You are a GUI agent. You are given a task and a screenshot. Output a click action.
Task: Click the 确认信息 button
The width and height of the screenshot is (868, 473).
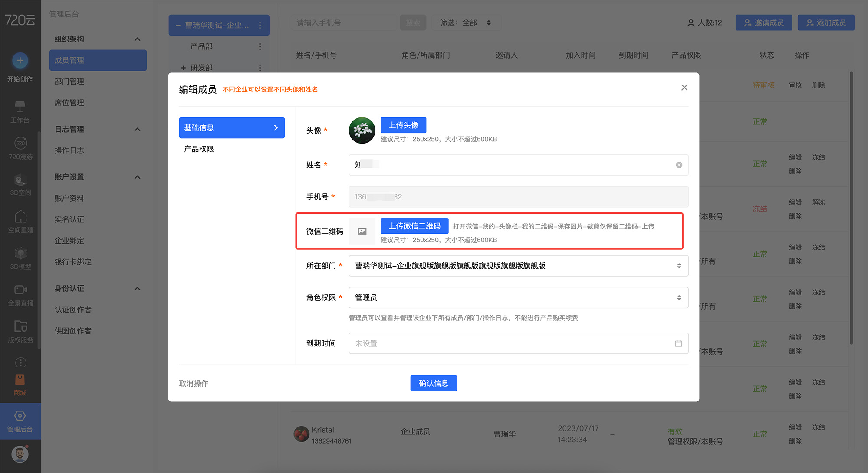433,383
